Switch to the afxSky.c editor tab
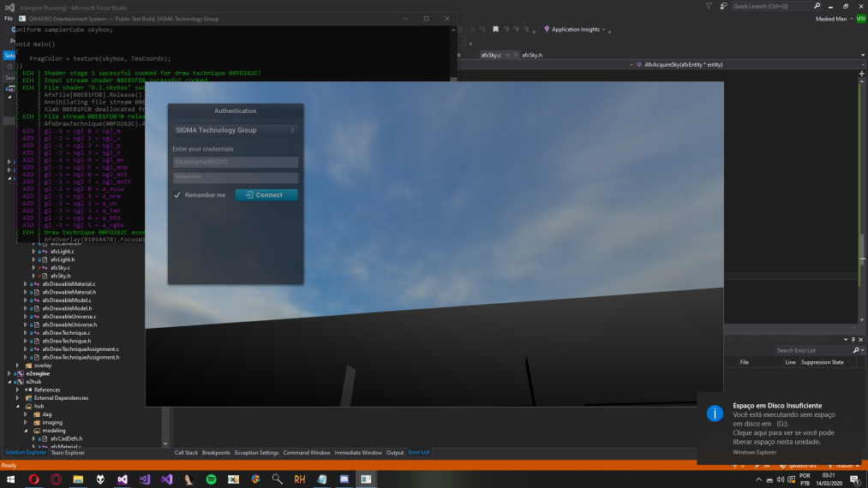 coord(491,55)
